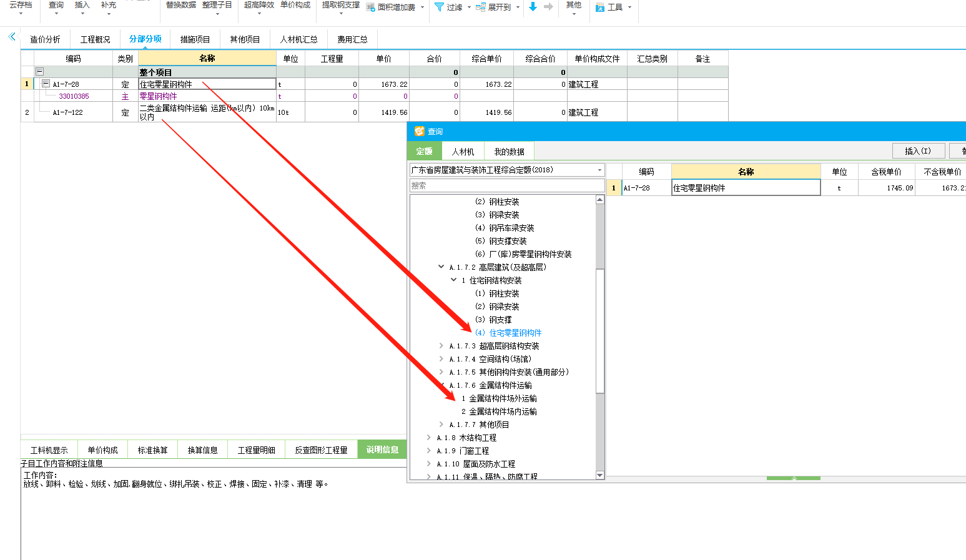The height and width of the screenshot is (560, 966).
Task: Expand the A.1.7.3 超高层钢结构安装 node
Action: 441,346
